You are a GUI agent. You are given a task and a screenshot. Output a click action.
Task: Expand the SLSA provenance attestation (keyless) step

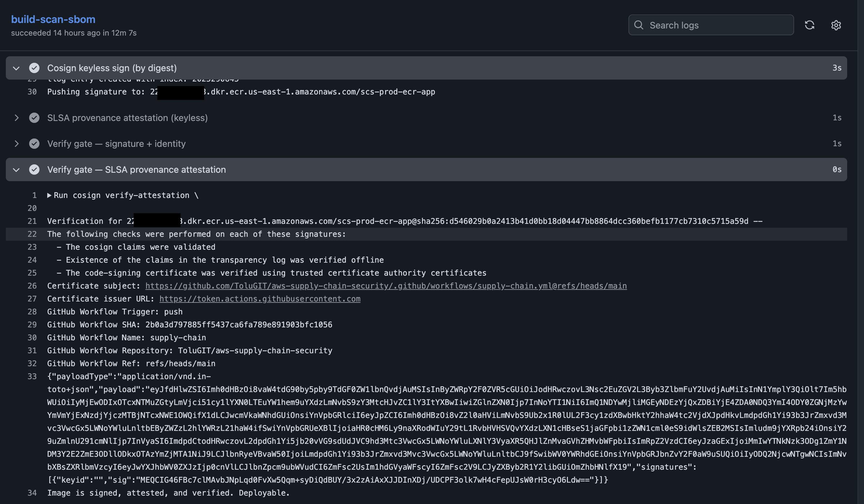pyautogui.click(x=16, y=118)
